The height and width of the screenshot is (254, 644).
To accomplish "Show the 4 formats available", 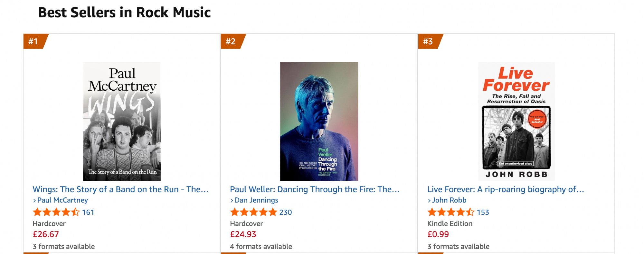I will point(261,247).
